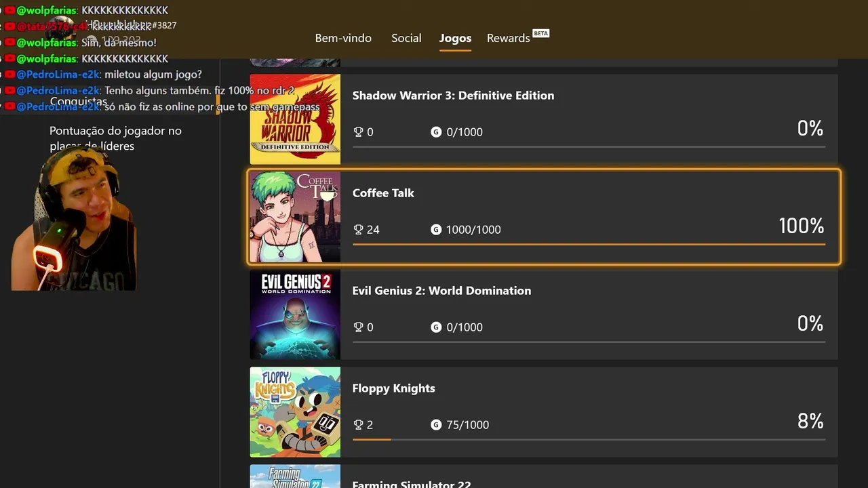Select Pontuação do jogador no placar de líderes
Screen dimensions: 868x488
pyautogui.click(x=115, y=138)
